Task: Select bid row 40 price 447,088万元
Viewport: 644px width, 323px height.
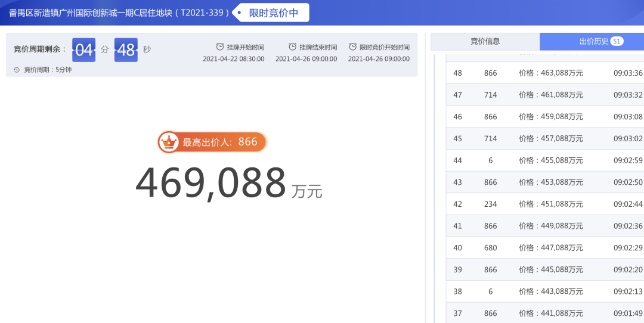Action: point(545,248)
